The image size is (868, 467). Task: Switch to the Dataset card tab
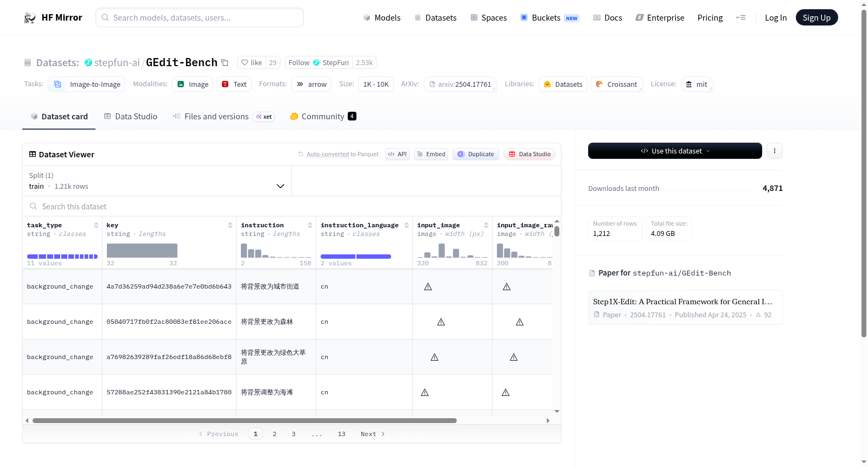(59, 117)
